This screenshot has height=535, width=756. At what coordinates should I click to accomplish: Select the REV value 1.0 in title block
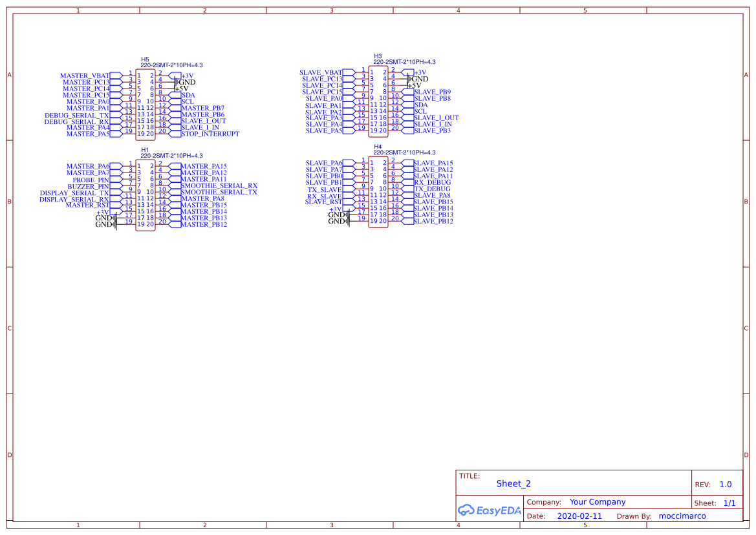[725, 483]
